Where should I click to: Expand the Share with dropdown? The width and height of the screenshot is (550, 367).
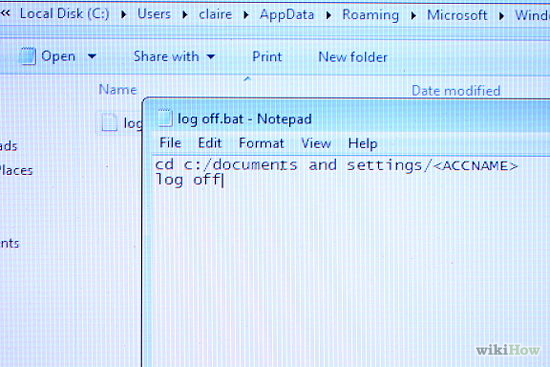click(x=210, y=56)
